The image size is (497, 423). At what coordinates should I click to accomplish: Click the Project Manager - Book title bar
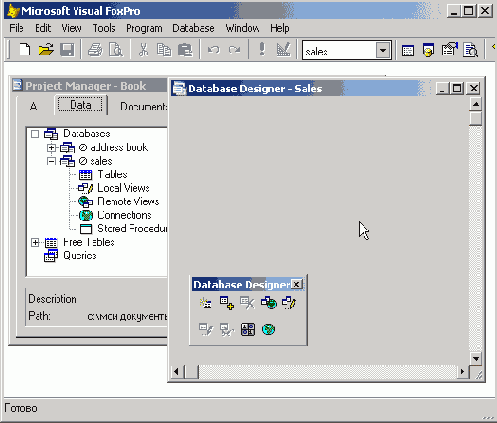[x=89, y=86]
